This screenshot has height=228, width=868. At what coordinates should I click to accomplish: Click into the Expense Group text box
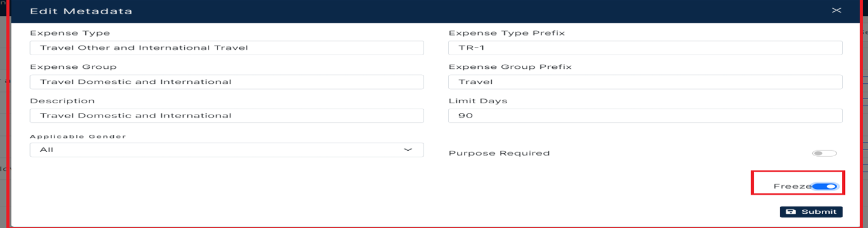[x=227, y=81]
